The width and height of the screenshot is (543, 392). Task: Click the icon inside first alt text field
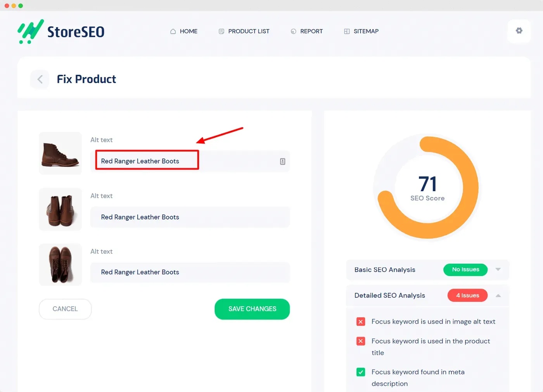click(x=283, y=161)
